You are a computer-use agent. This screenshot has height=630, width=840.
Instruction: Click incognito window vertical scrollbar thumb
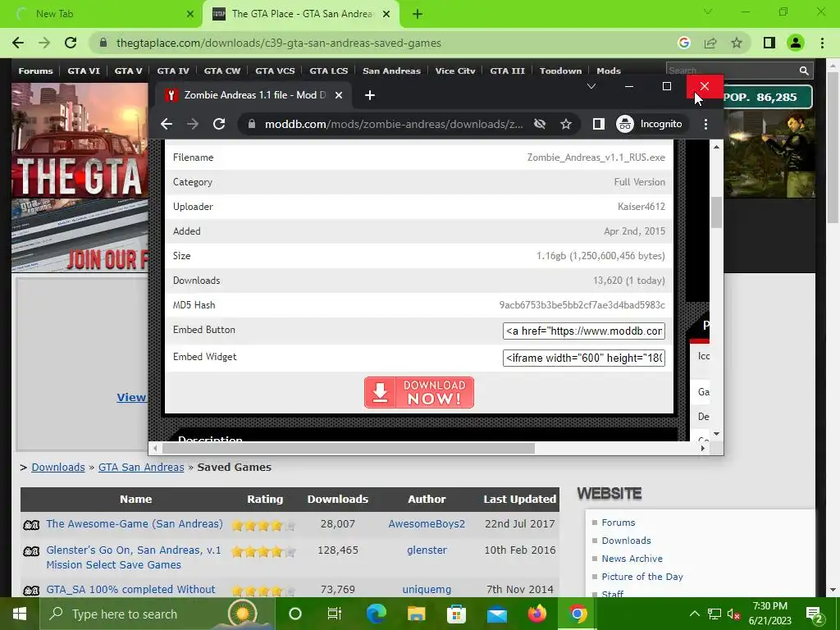716,212
